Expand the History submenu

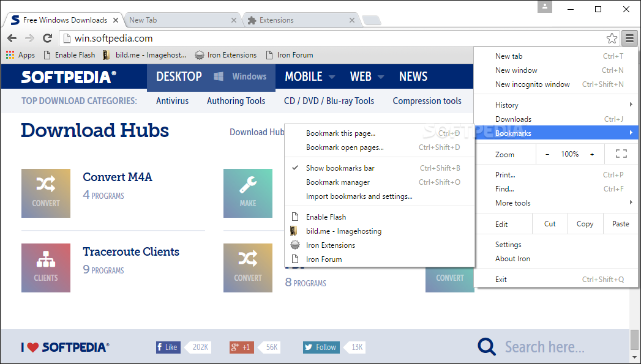557,105
